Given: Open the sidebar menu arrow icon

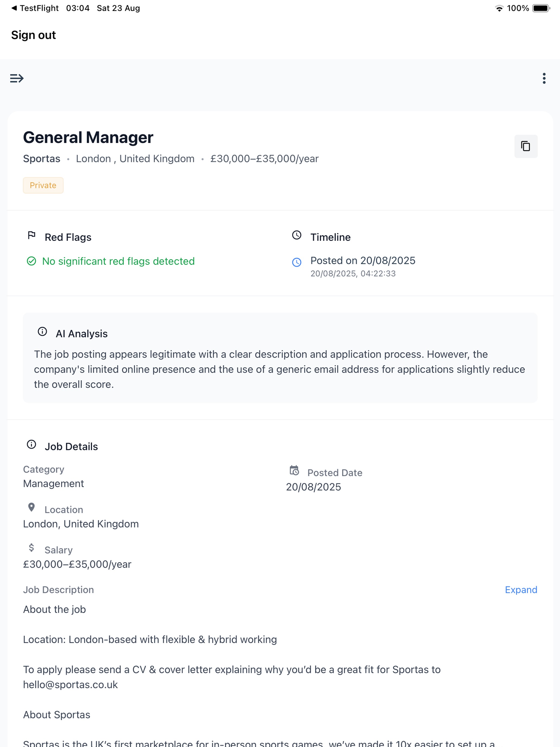Looking at the screenshot, I should (x=17, y=78).
